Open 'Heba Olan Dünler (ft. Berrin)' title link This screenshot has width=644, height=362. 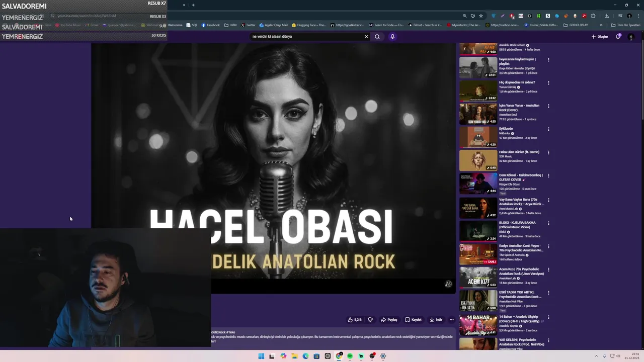pos(519,152)
